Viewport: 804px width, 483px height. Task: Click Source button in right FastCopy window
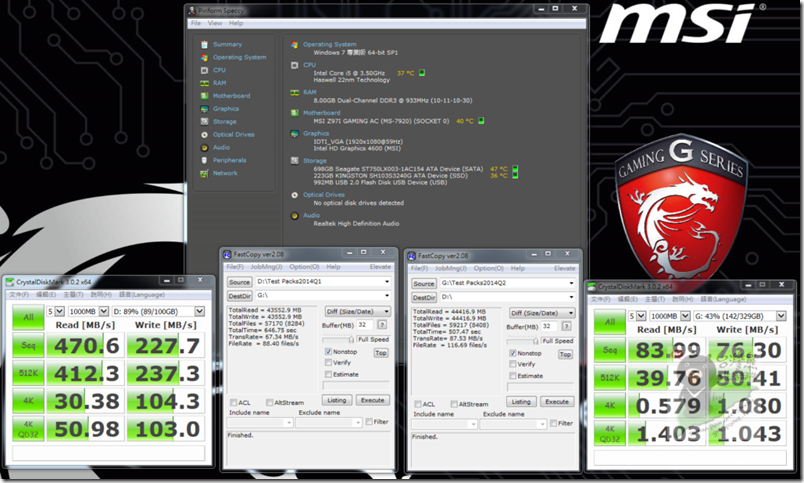(x=424, y=284)
